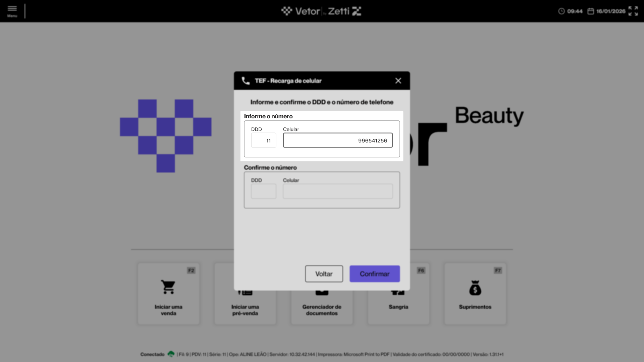The width and height of the screenshot is (644, 362).
Task: Open Gerenciador de documentos tile
Action: click(x=322, y=310)
